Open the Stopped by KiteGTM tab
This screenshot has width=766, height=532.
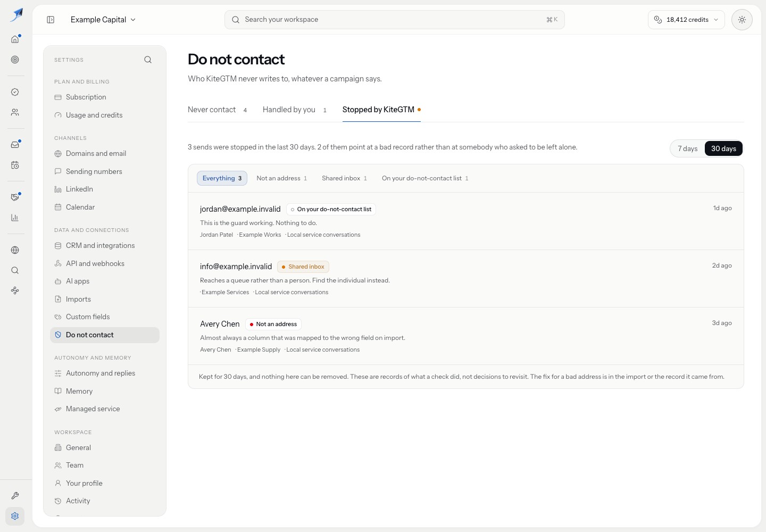(x=381, y=110)
